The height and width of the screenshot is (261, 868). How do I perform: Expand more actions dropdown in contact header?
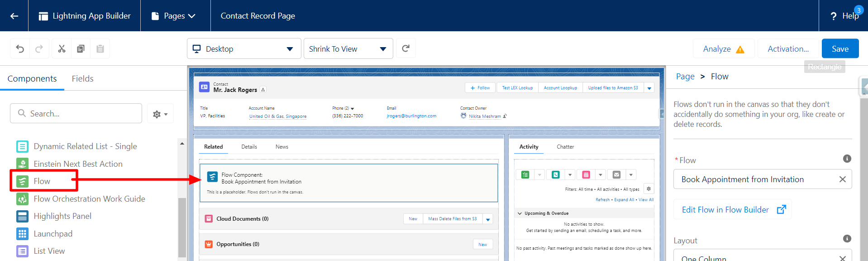pyautogui.click(x=649, y=88)
